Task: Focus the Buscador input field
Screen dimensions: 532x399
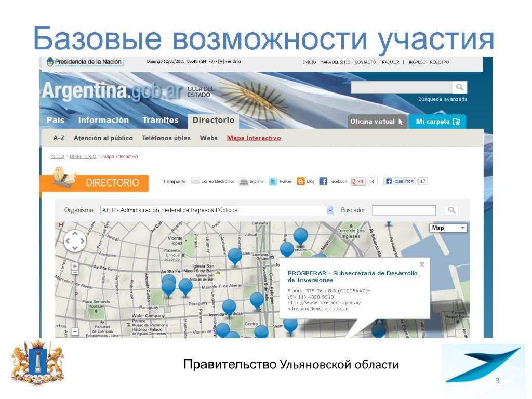Action: tap(404, 210)
